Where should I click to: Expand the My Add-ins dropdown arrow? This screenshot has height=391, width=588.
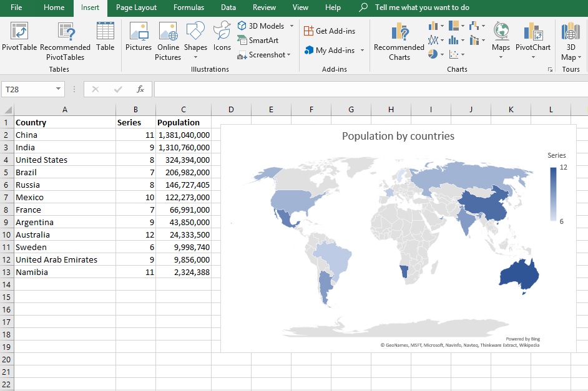coord(362,51)
